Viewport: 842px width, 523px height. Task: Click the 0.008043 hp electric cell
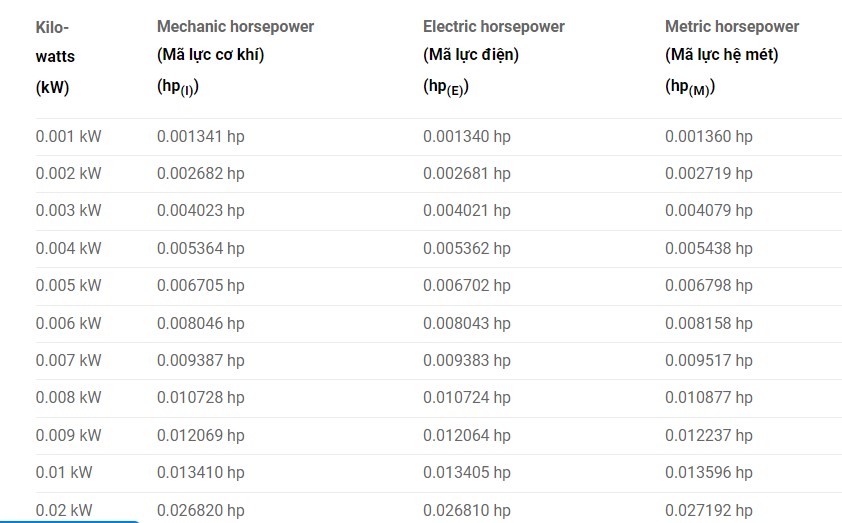(x=467, y=323)
